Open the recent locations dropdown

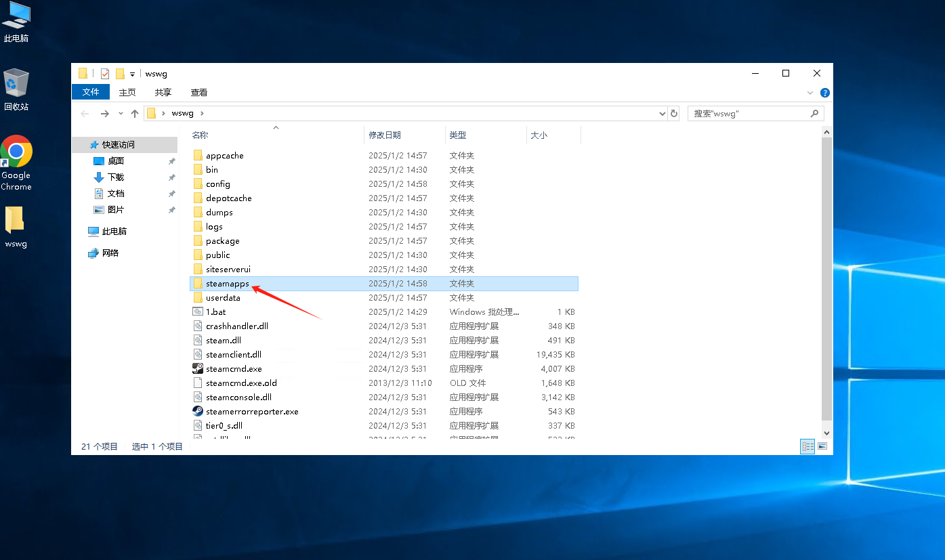121,114
